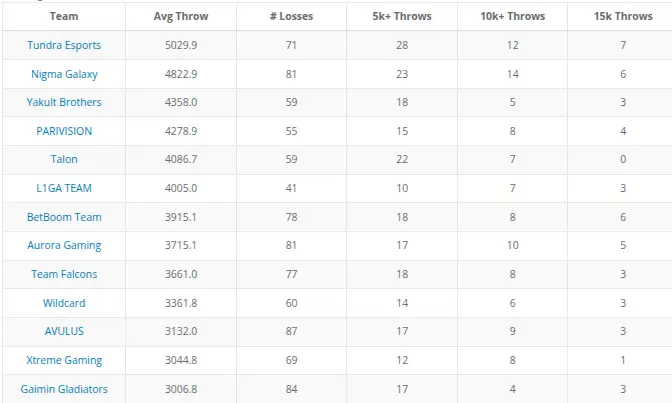The image size is (672, 403).
Task: Sort by the 5k+ Throws header
Action: (402, 16)
